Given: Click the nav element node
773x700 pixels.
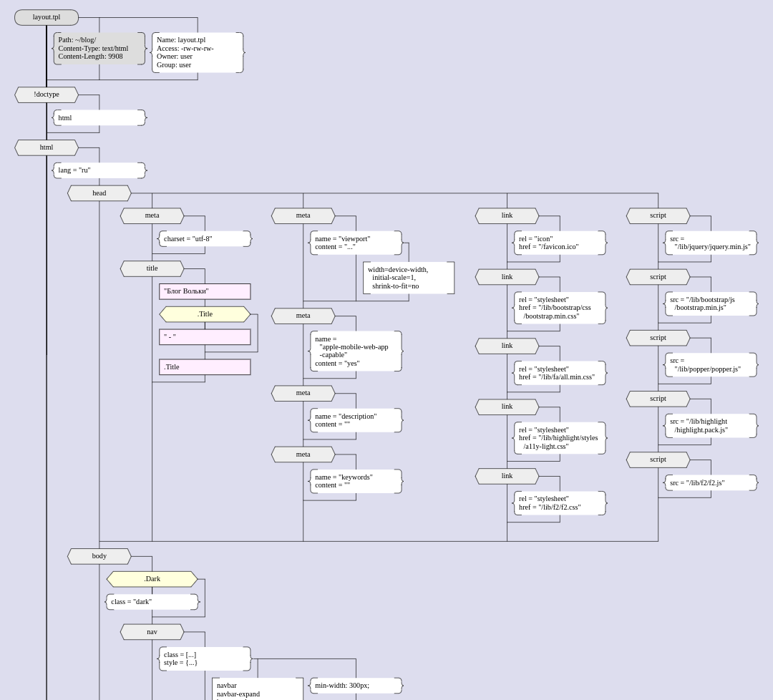Looking at the screenshot, I should click(152, 632).
